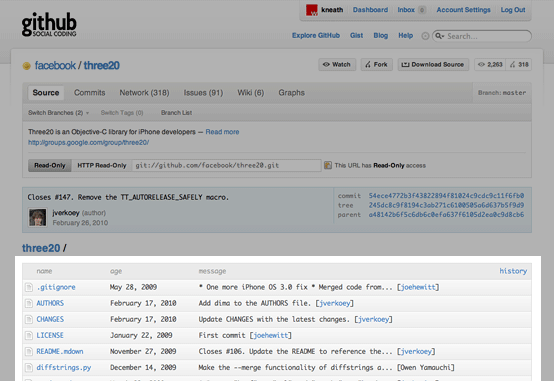Click file icon next to LICENSE

[x=29, y=335]
